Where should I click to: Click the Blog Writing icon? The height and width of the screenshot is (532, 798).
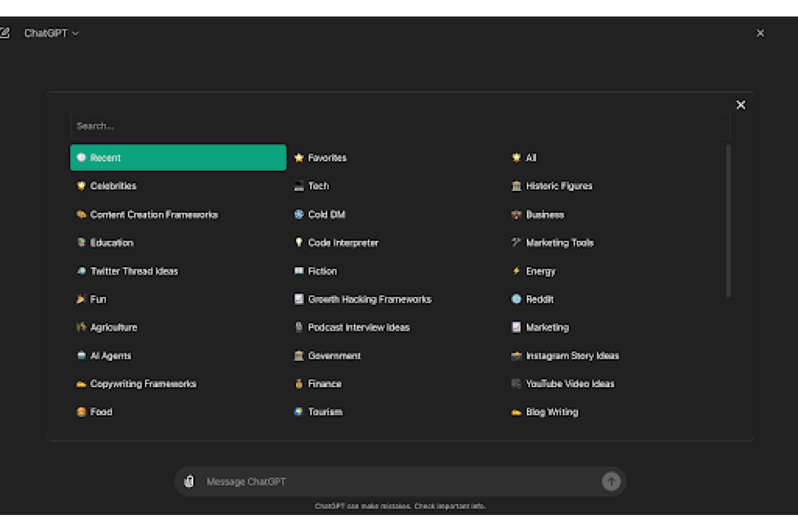(x=516, y=412)
